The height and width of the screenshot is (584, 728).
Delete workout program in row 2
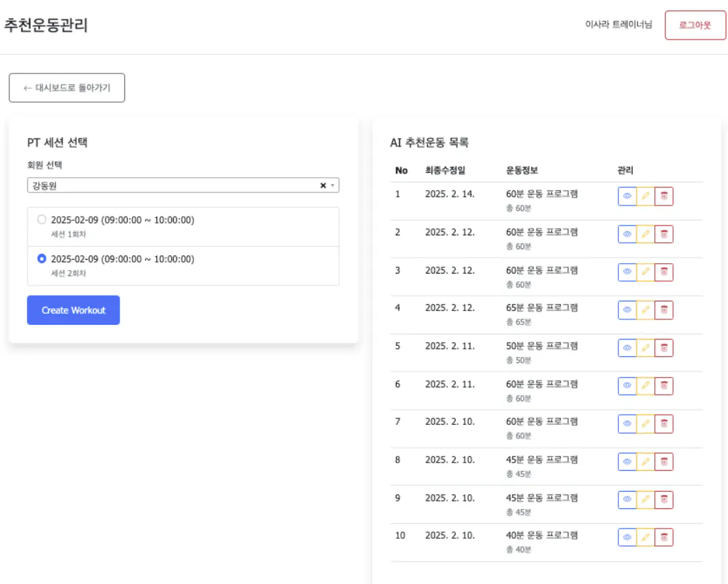pyautogui.click(x=664, y=234)
